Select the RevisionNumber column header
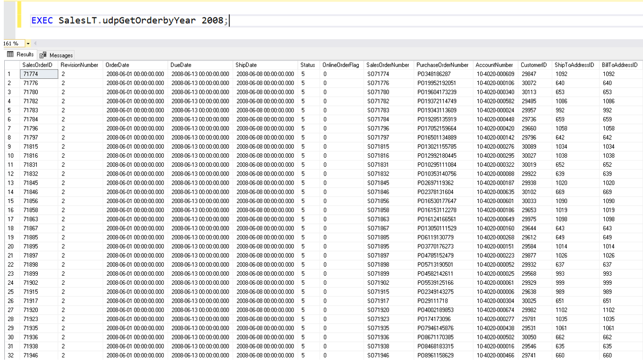This screenshot has width=643, height=364. [x=79, y=65]
